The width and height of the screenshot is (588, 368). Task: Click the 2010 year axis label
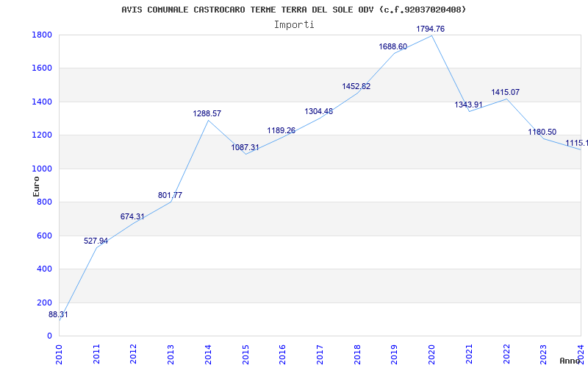pyautogui.click(x=59, y=354)
